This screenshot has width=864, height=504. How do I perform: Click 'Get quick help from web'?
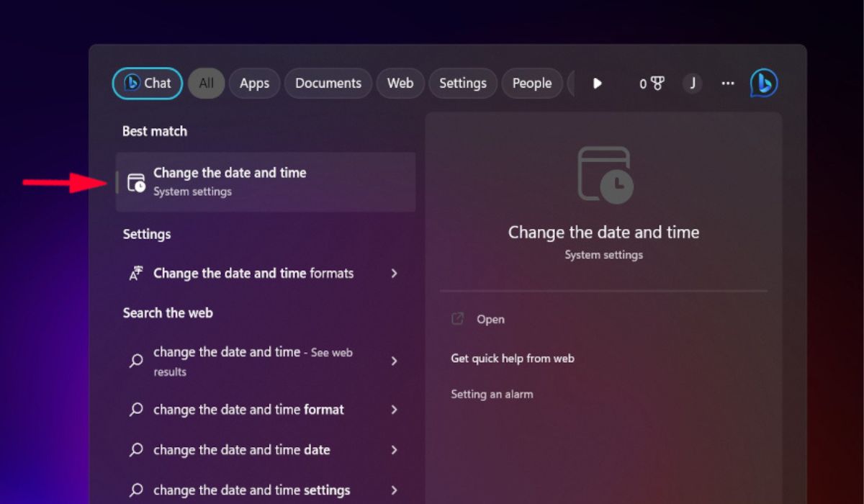pos(512,358)
